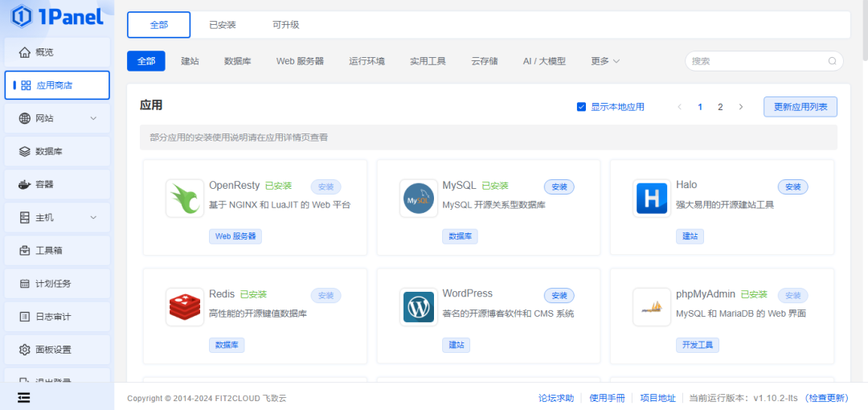Open 概览 overview home icon
The height and width of the screenshot is (410, 868).
coord(24,52)
